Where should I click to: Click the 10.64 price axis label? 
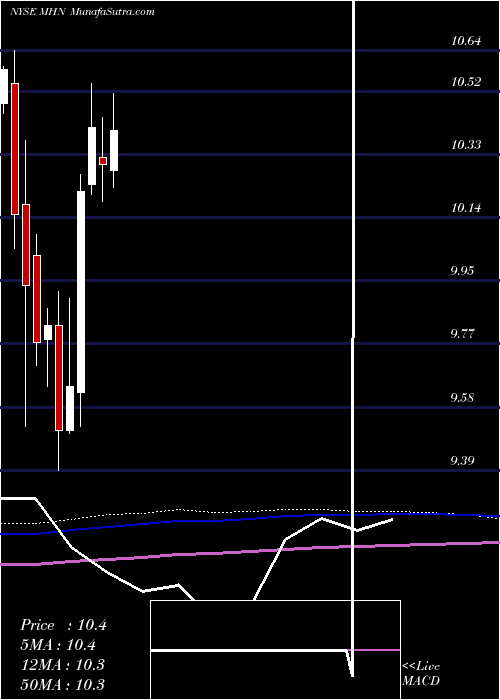click(x=466, y=41)
